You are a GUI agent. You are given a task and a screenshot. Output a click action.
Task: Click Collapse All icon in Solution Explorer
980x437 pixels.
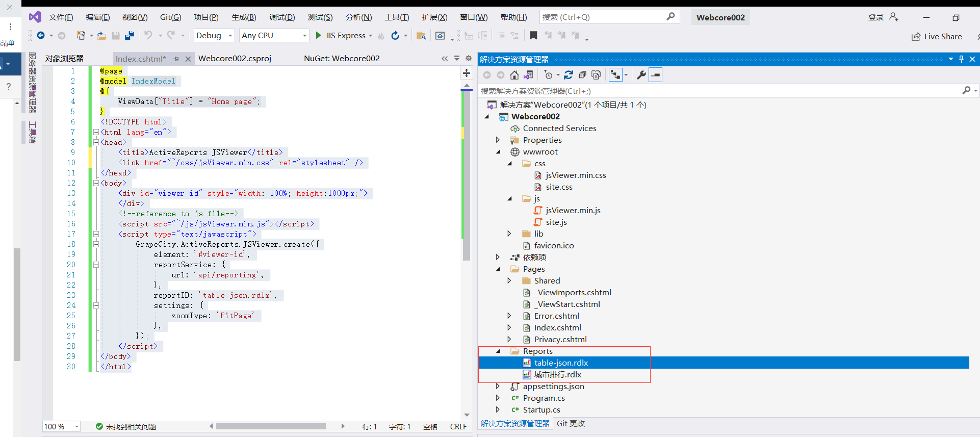[x=582, y=75]
